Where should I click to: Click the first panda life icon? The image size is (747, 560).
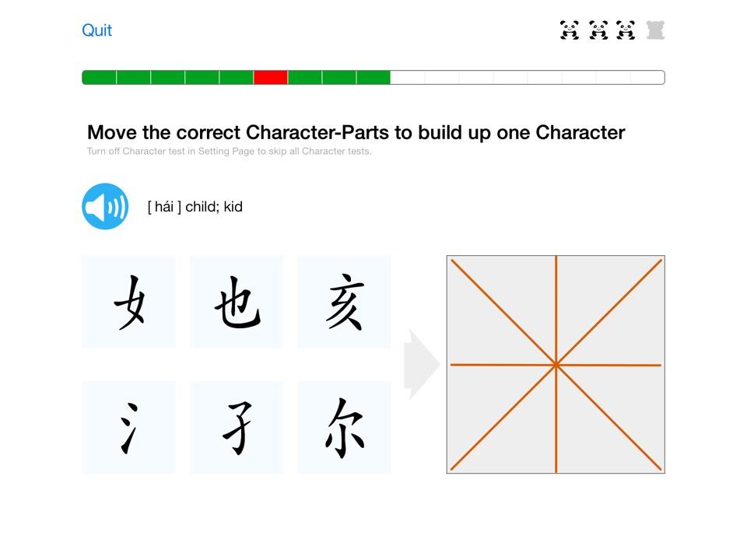(570, 30)
